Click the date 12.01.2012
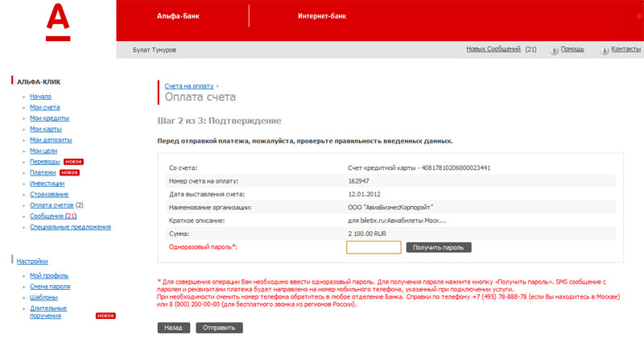 point(365,194)
